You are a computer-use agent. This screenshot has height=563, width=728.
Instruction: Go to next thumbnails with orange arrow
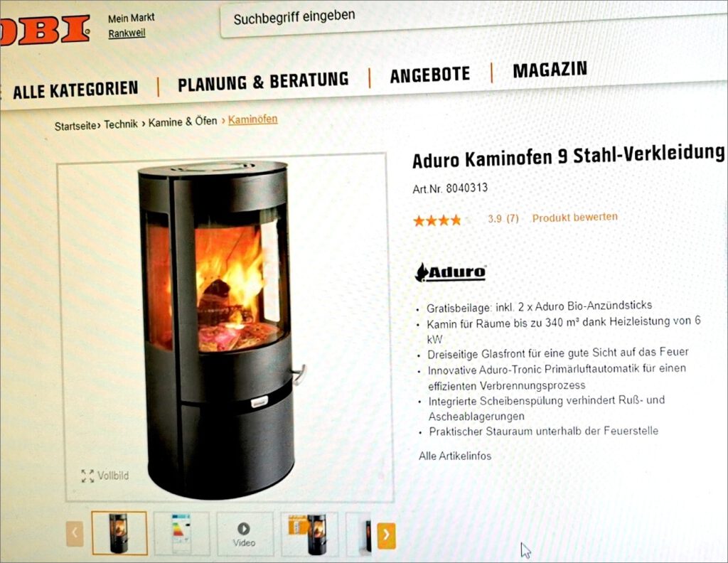point(386,535)
